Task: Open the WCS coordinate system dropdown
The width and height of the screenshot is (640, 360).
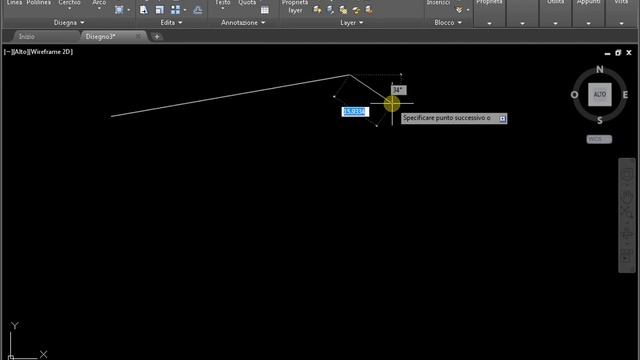Action: click(599, 139)
